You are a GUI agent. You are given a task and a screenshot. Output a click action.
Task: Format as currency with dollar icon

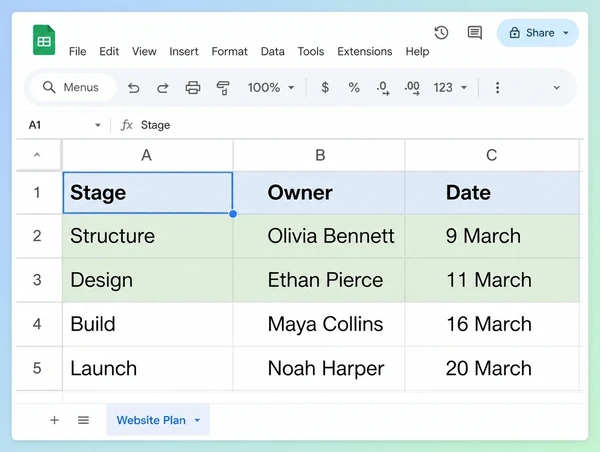tap(325, 88)
